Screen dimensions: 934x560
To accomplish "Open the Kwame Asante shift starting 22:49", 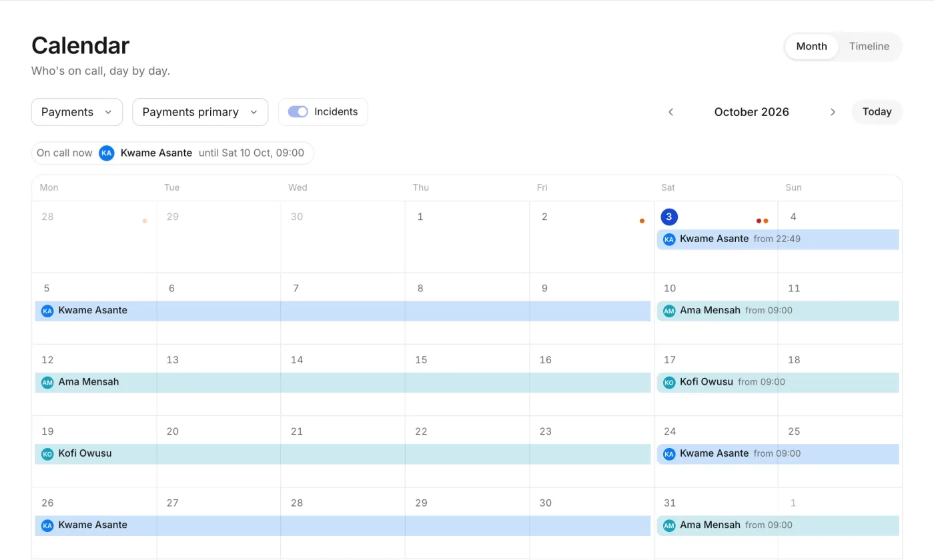I will (x=778, y=239).
